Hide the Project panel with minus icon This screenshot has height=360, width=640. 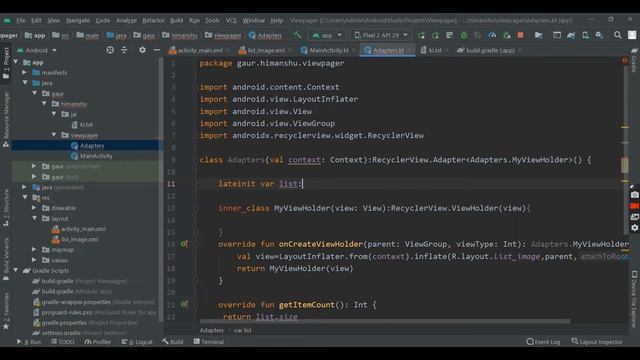[x=156, y=50]
